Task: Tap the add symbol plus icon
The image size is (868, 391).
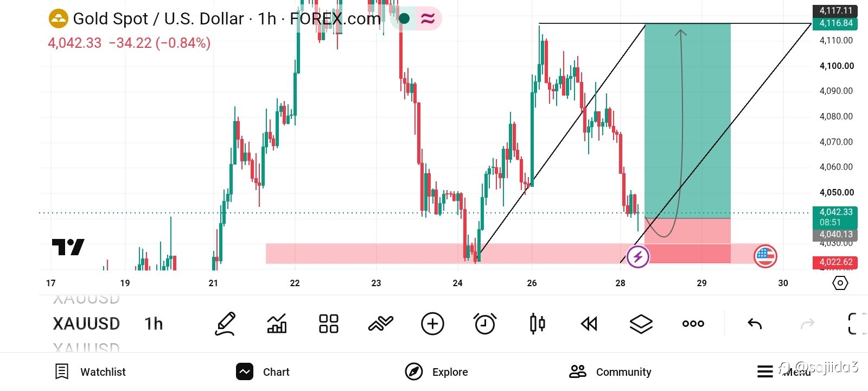Action: (432, 324)
